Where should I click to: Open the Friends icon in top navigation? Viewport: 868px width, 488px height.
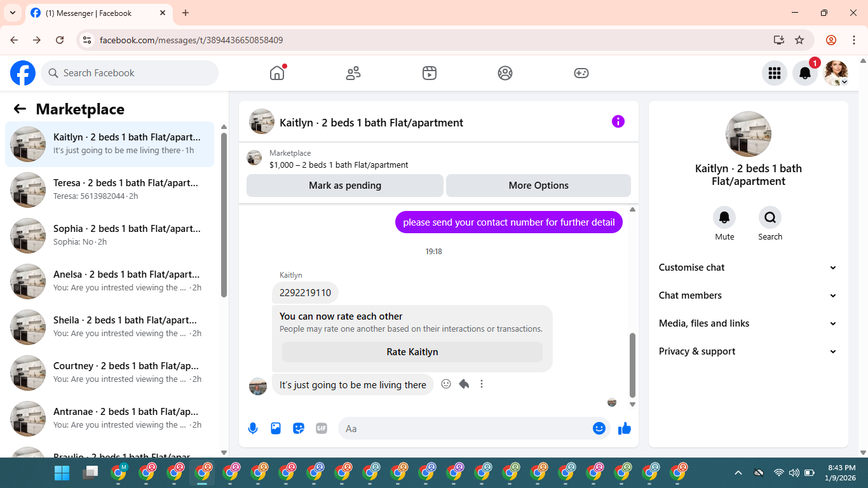[353, 73]
